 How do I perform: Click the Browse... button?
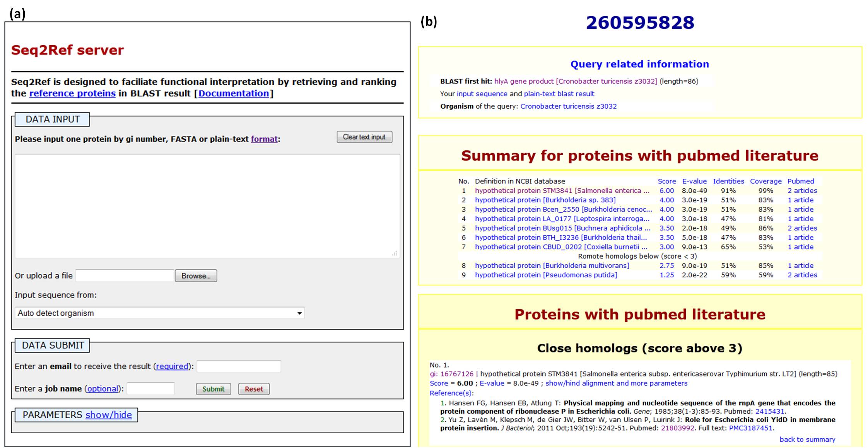(196, 276)
